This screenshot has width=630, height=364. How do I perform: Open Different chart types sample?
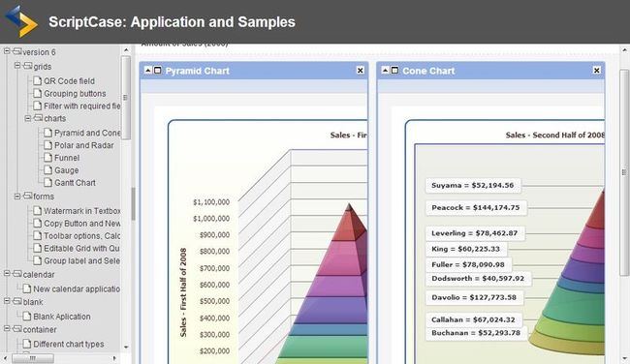(68, 344)
